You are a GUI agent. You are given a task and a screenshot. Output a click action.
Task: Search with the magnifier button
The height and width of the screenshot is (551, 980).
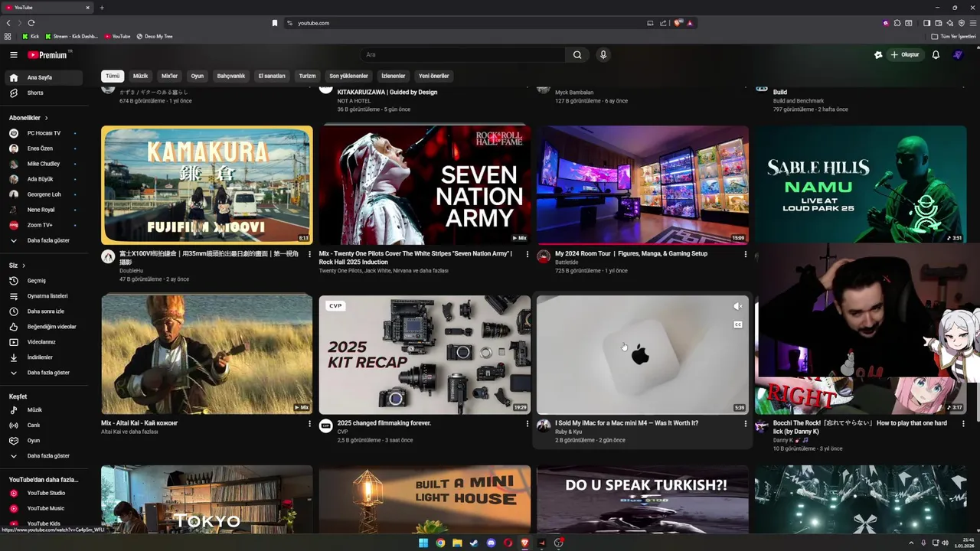click(577, 55)
